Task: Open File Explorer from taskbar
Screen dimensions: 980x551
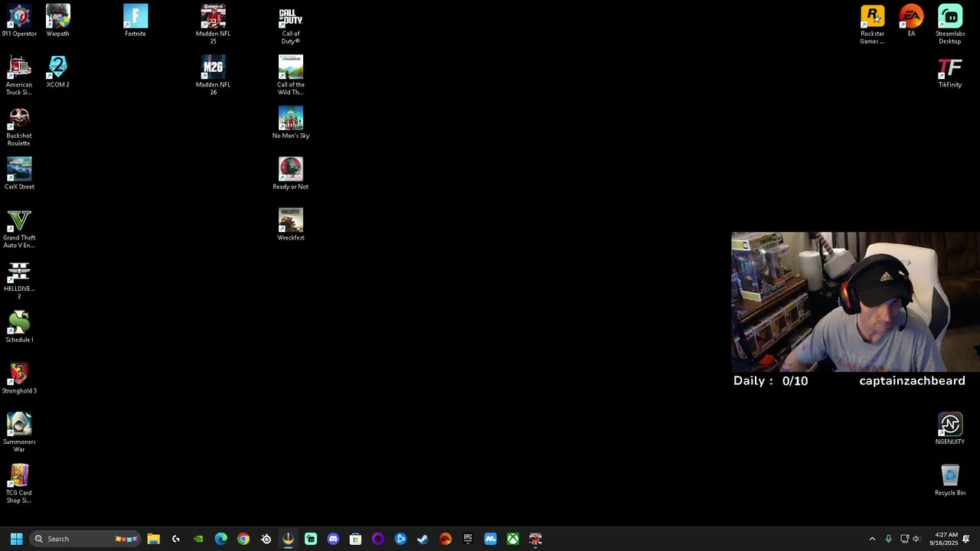Action: (153, 539)
